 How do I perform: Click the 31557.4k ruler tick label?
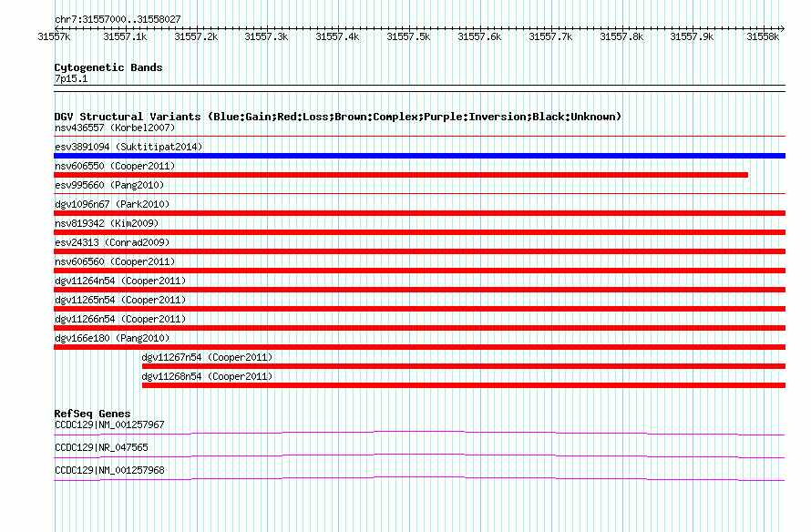coord(337,36)
